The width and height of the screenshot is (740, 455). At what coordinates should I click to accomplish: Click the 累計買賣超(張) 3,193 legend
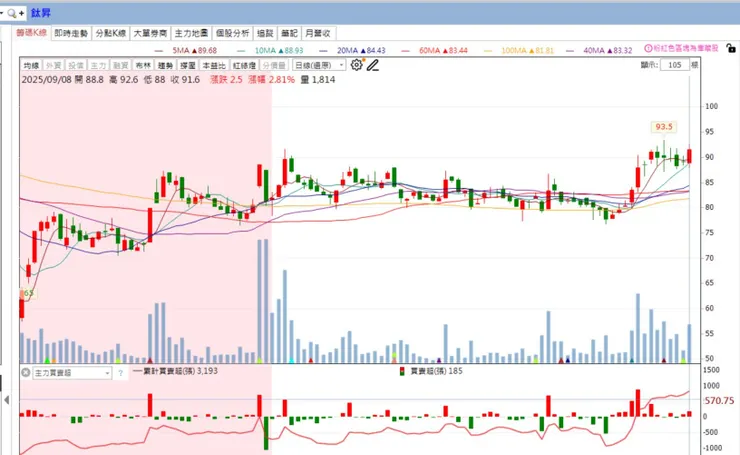coord(176,371)
